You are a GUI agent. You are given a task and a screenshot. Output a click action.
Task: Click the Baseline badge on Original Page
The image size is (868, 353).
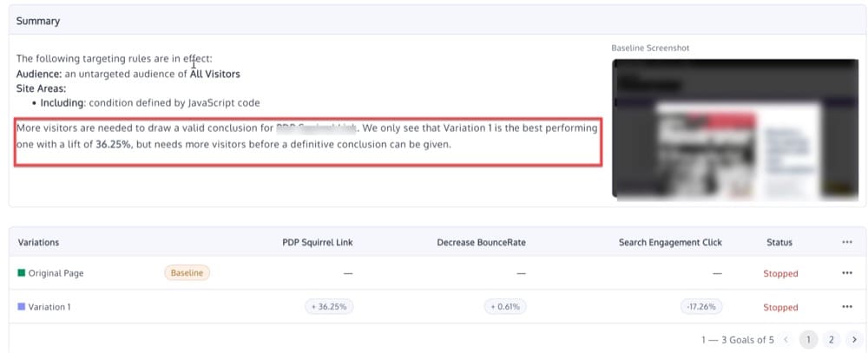click(187, 272)
